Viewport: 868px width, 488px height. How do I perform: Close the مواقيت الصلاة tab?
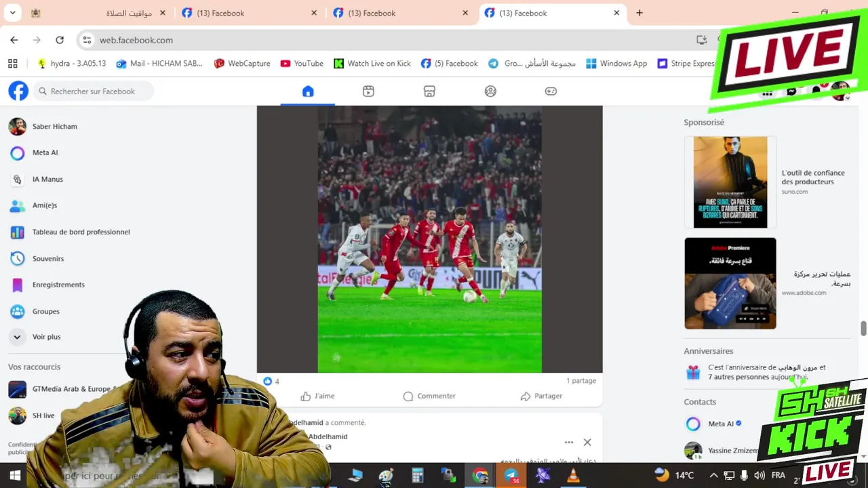pyautogui.click(x=163, y=13)
